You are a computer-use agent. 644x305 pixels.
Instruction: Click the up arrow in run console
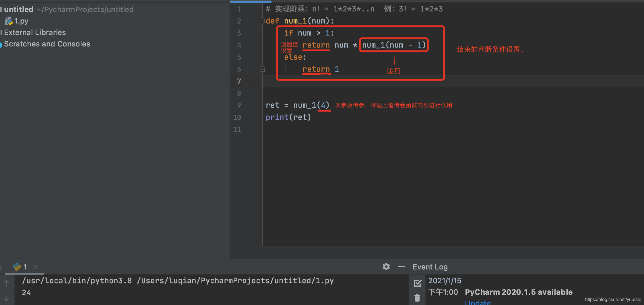(x=6, y=283)
